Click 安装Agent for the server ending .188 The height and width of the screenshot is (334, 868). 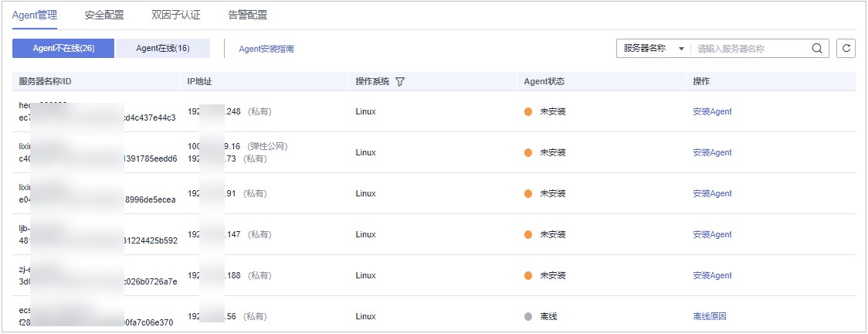point(712,275)
